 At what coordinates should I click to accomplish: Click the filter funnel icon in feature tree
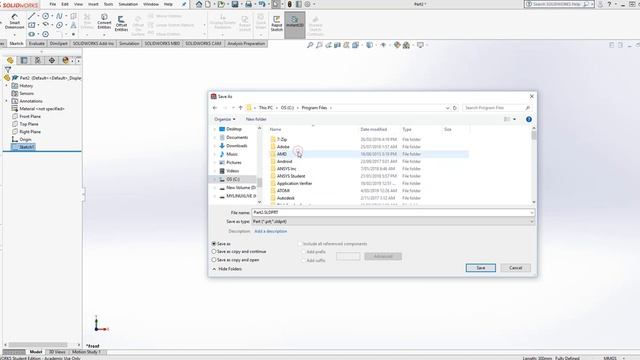8,70
